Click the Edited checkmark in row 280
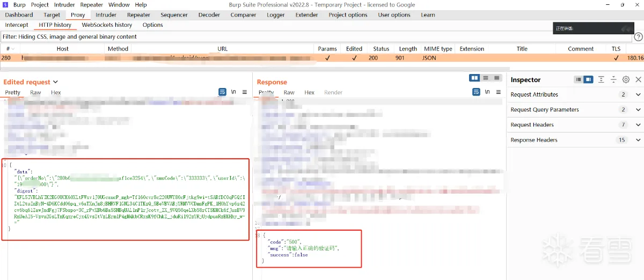 coord(354,58)
